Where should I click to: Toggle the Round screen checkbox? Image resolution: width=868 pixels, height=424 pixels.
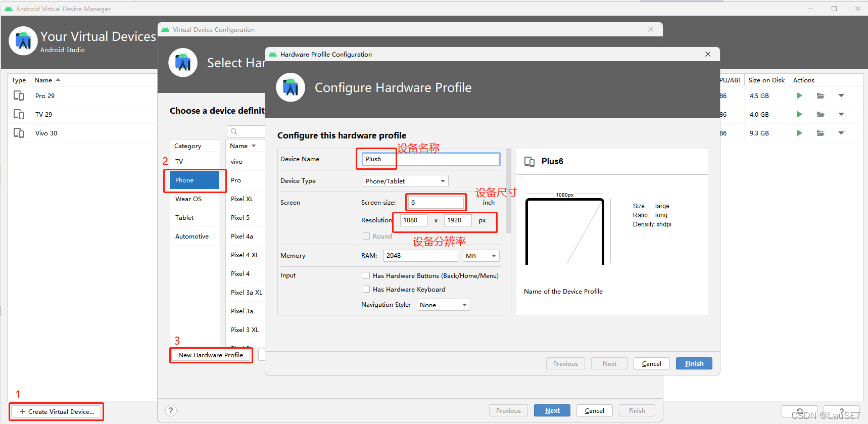366,236
